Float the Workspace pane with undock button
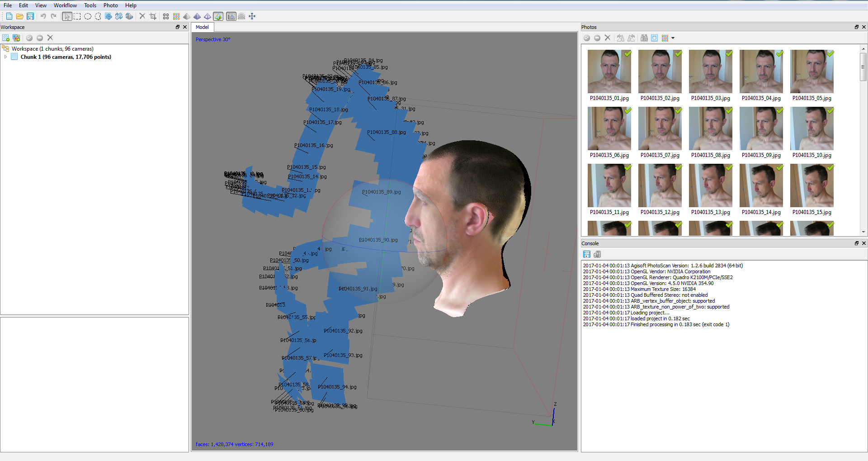Screen dimensions: 868x461 point(178,27)
